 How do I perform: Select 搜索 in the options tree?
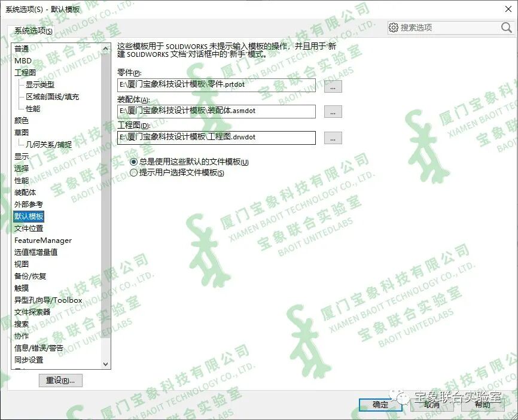click(x=22, y=324)
